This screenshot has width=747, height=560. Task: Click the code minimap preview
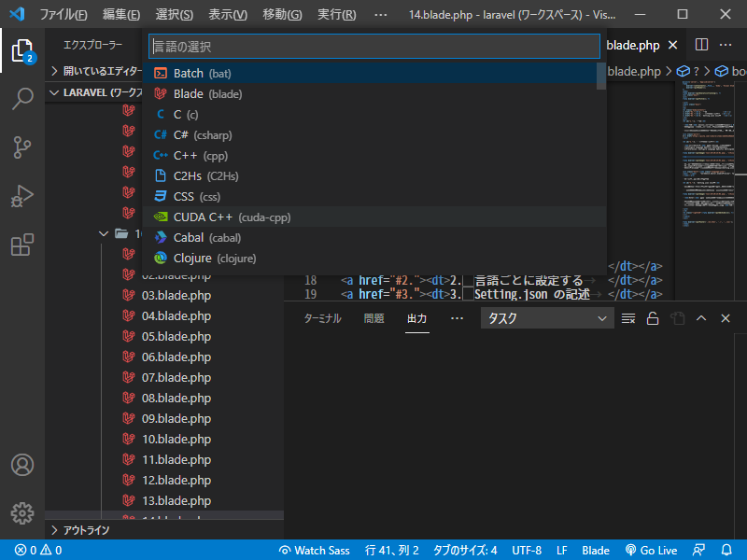710,152
